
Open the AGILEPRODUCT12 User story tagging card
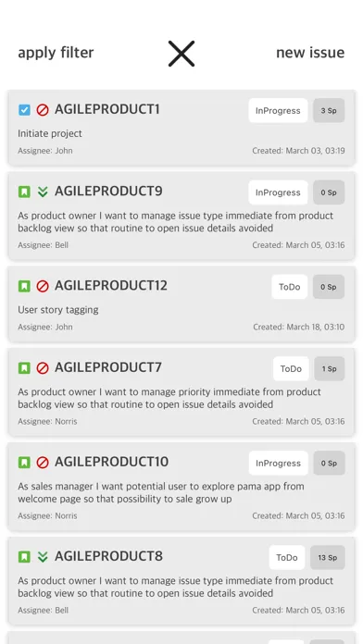click(181, 303)
